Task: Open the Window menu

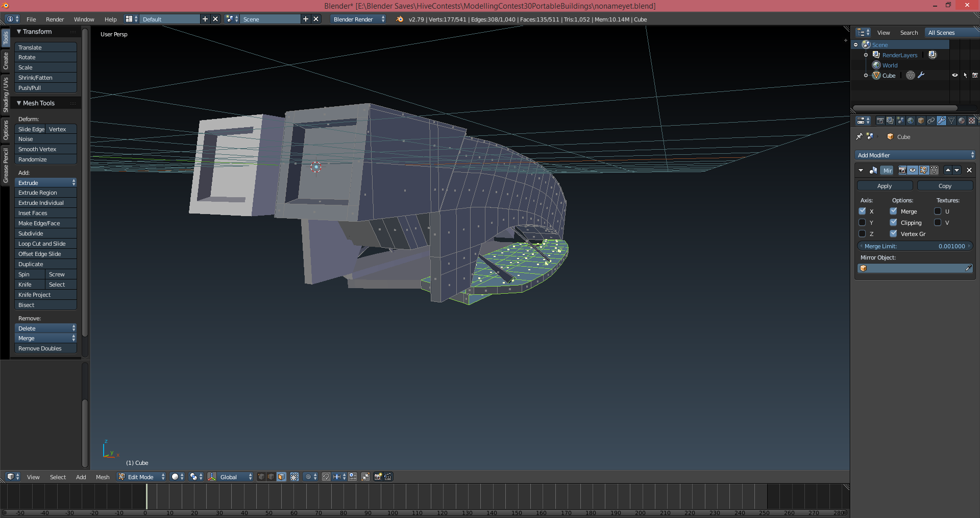Action: 84,19
